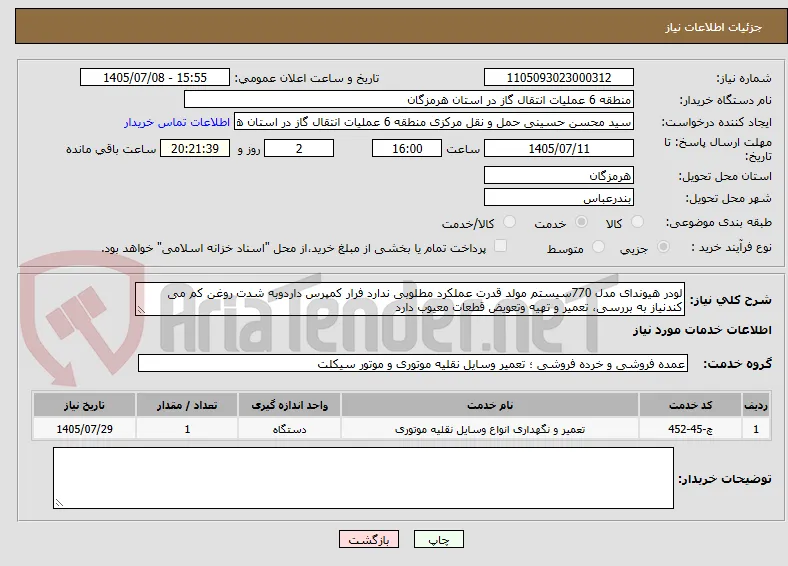The height and width of the screenshot is (566, 788).
Task: Click the service group field عمده فروشی و خرده فروشی
Action: [413, 363]
